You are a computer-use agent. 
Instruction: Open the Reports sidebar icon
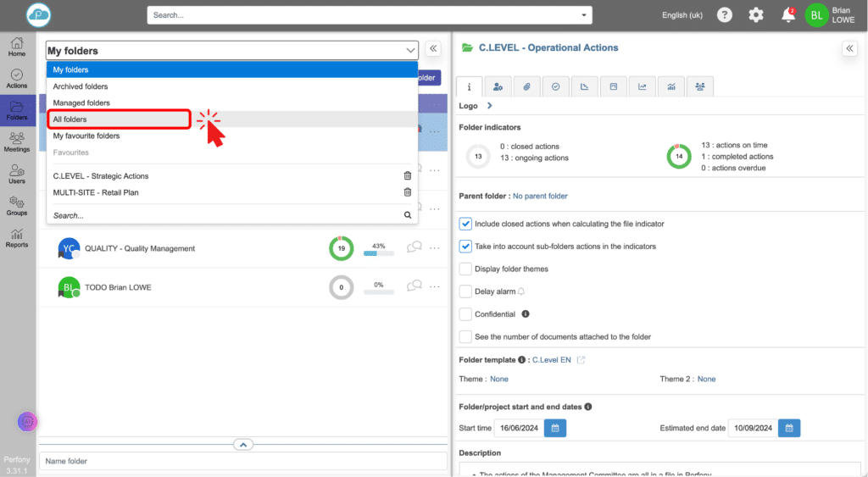tap(17, 236)
